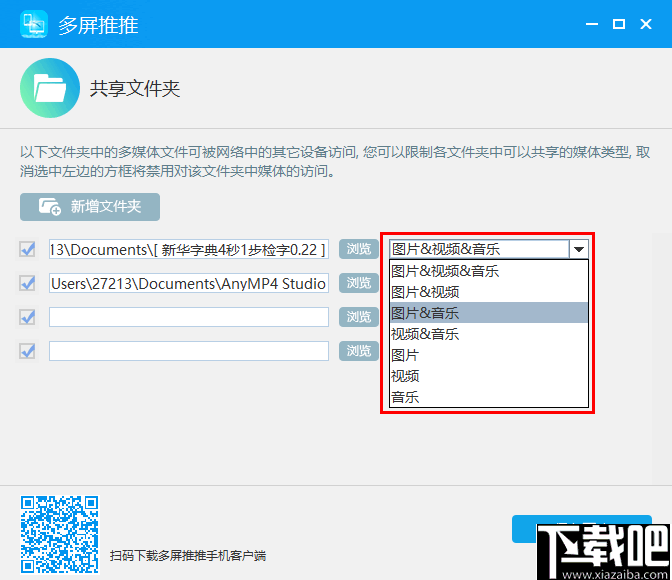Click 浏览 for the fourth folder row

(x=359, y=351)
